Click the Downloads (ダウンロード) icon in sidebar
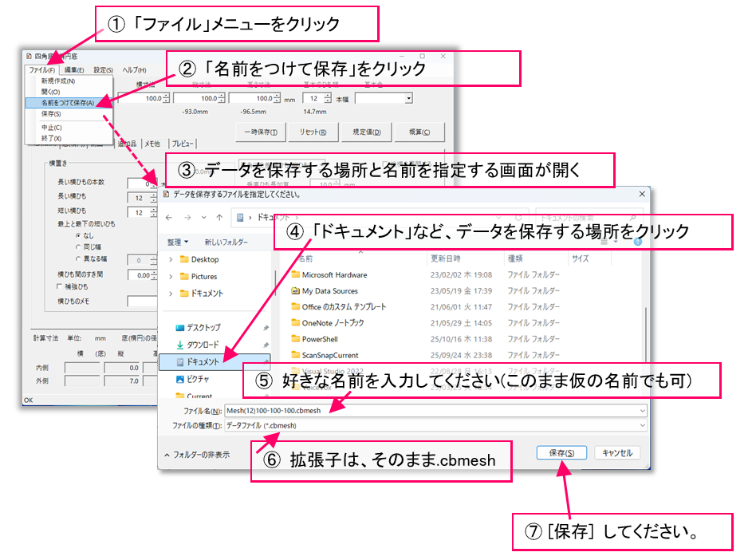 point(179,345)
